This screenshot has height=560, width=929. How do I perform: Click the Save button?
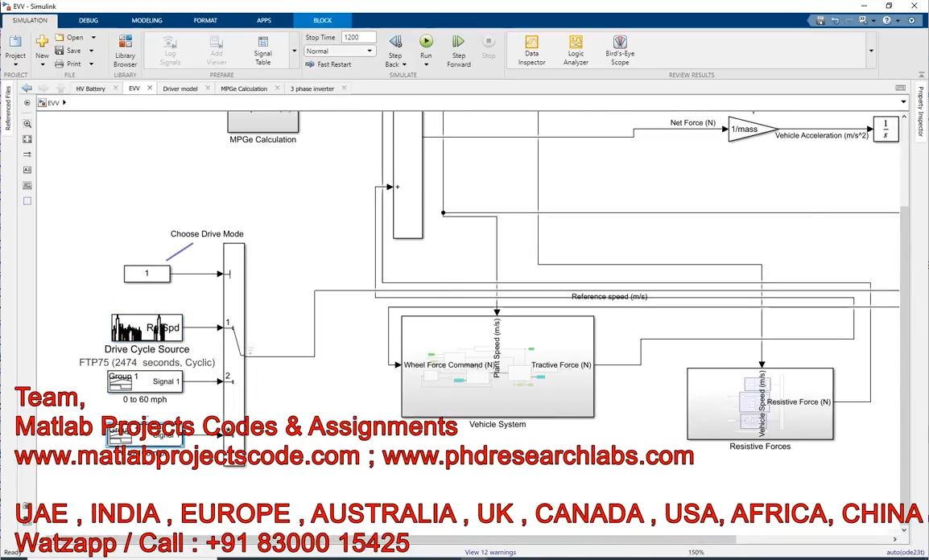point(68,51)
